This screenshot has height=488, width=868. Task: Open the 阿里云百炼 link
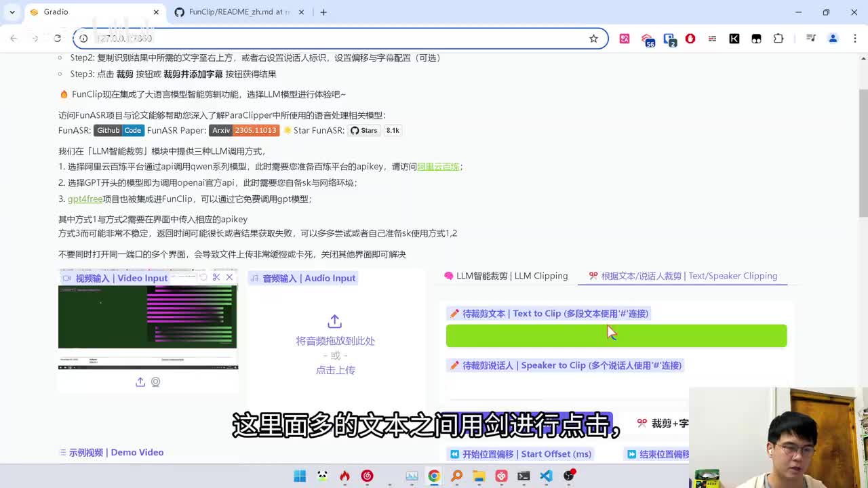438,167
